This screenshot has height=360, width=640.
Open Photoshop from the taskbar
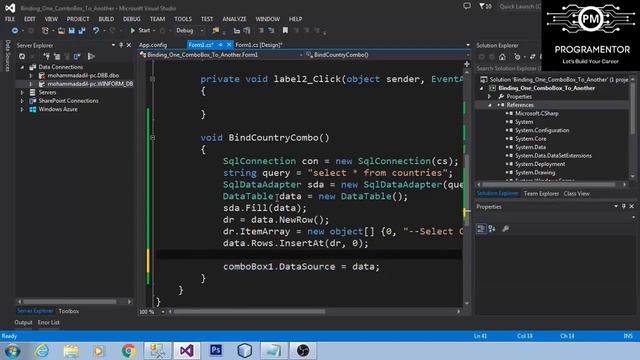[216, 351]
